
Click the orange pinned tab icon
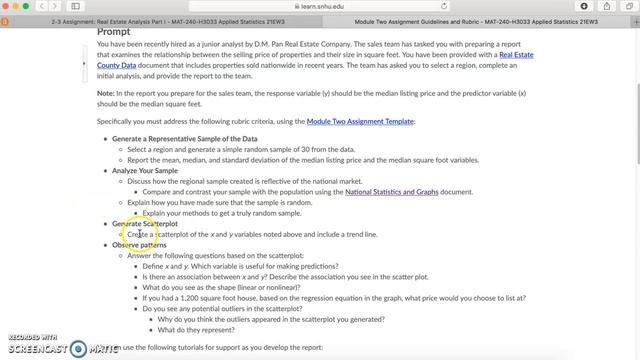pos(4,22)
